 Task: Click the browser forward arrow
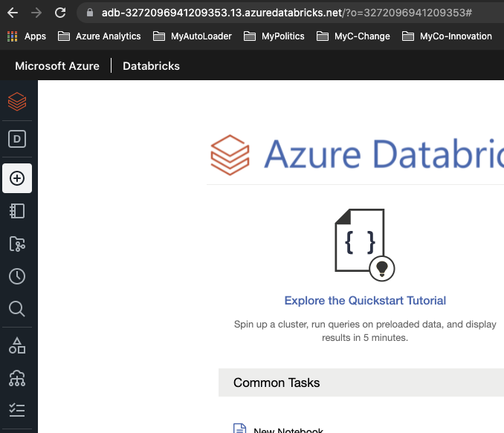click(x=36, y=13)
